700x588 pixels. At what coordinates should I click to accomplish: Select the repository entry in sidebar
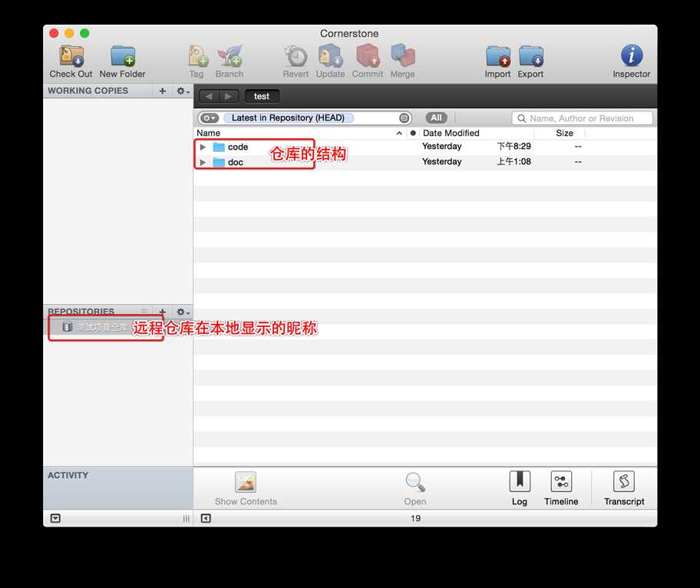pos(118,327)
